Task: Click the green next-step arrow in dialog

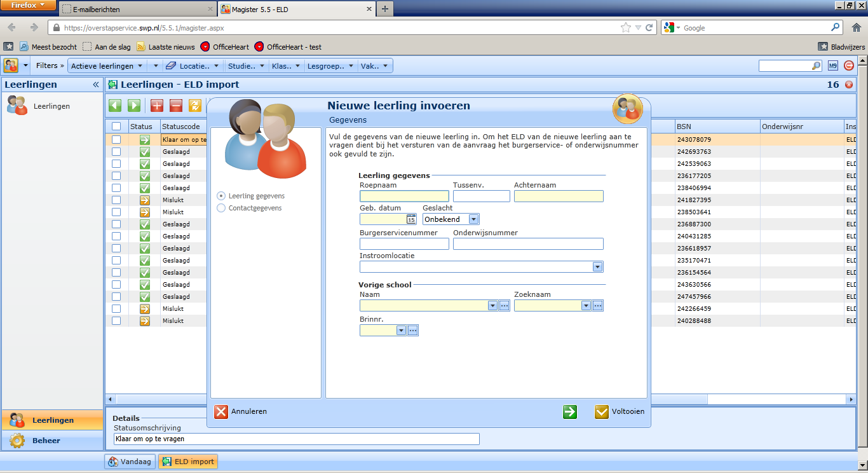Action: click(570, 412)
